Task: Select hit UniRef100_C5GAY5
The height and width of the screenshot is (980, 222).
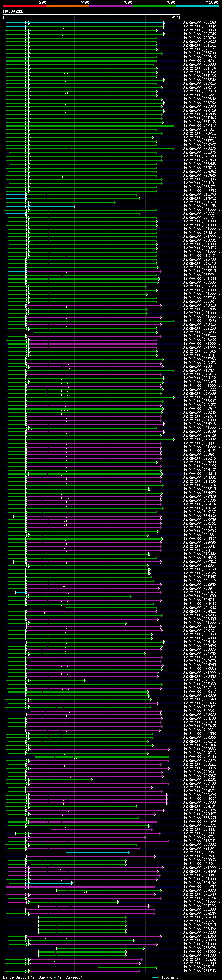Action: tap(199, 382)
